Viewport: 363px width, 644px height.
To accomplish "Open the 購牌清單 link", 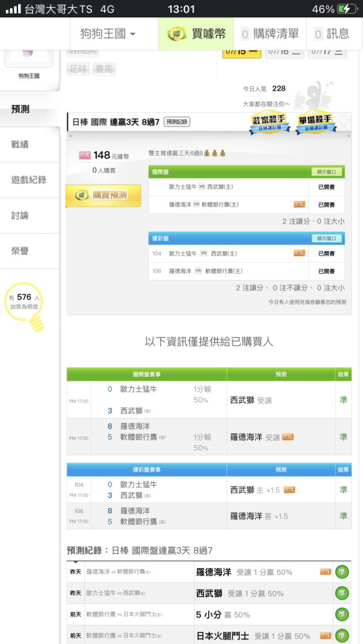I will (x=270, y=33).
